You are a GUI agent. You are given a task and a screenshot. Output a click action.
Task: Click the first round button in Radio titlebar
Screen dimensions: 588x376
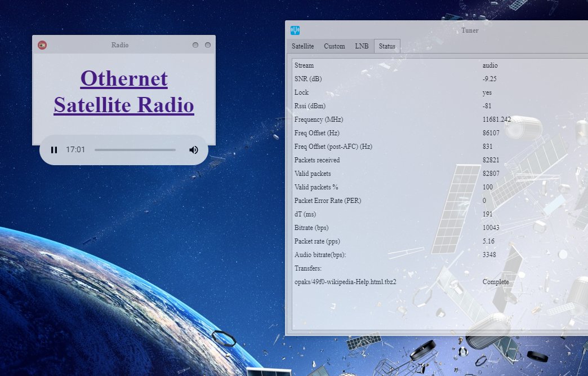(x=195, y=45)
